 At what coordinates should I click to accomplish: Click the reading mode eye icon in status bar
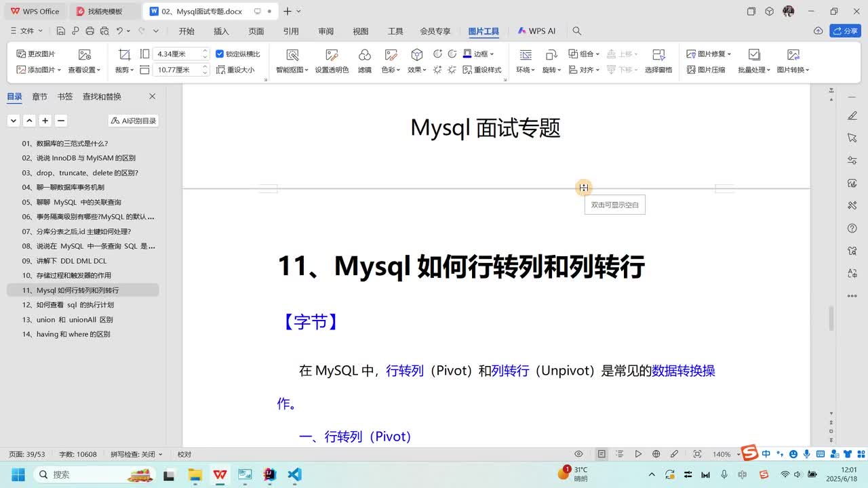click(x=578, y=454)
